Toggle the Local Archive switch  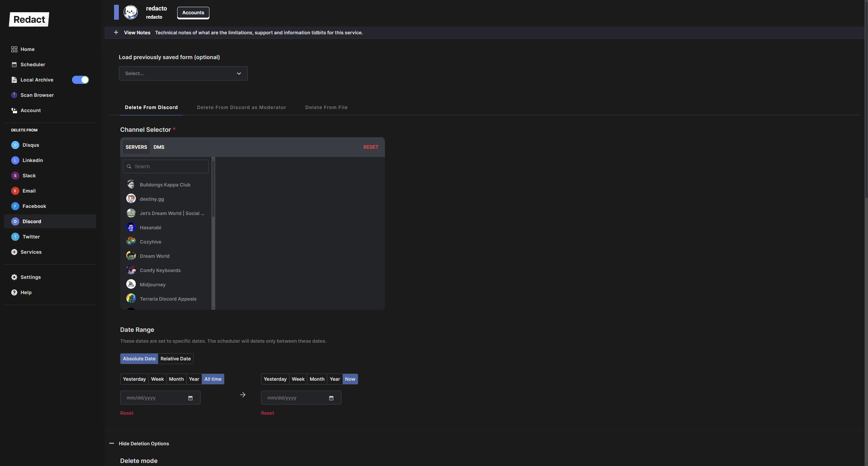[80, 80]
